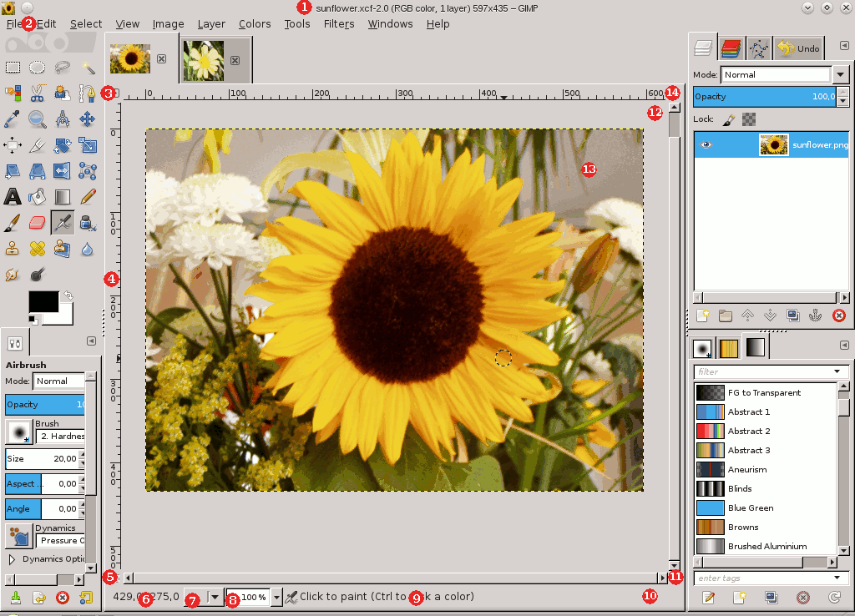Select the Fuzzy Select tool

pyautogui.click(x=88, y=68)
